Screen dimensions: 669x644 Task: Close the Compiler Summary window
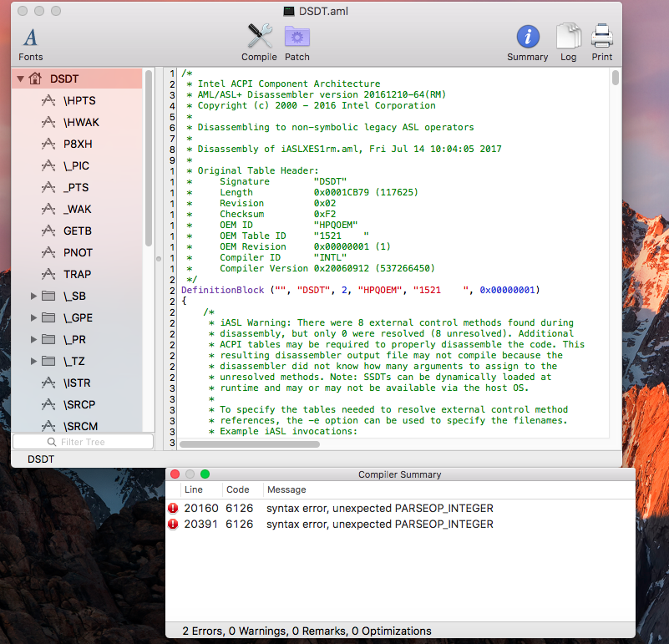(175, 474)
